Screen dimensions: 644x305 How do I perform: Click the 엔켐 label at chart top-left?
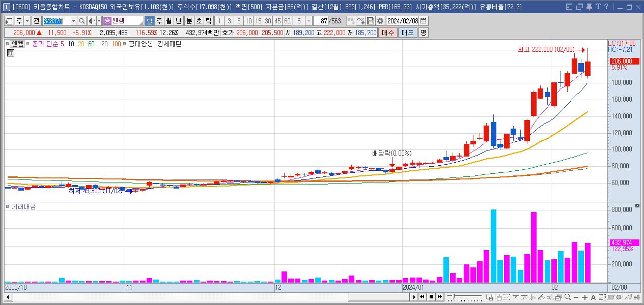[x=18, y=44]
